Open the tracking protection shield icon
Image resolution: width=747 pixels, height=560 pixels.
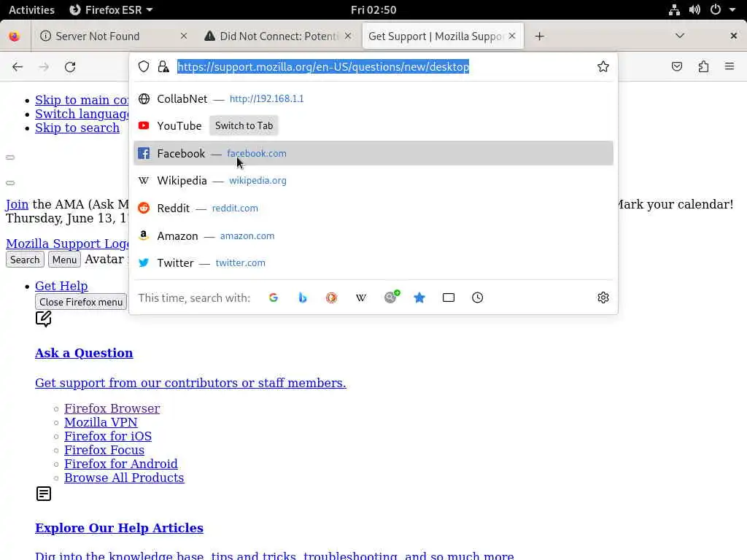coord(144,66)
